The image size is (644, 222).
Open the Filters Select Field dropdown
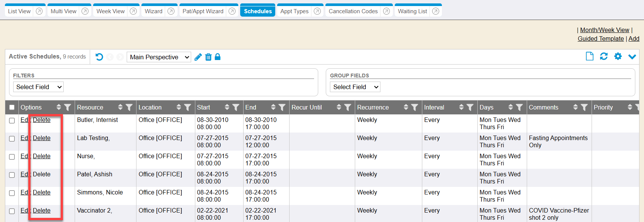[38, 87]
